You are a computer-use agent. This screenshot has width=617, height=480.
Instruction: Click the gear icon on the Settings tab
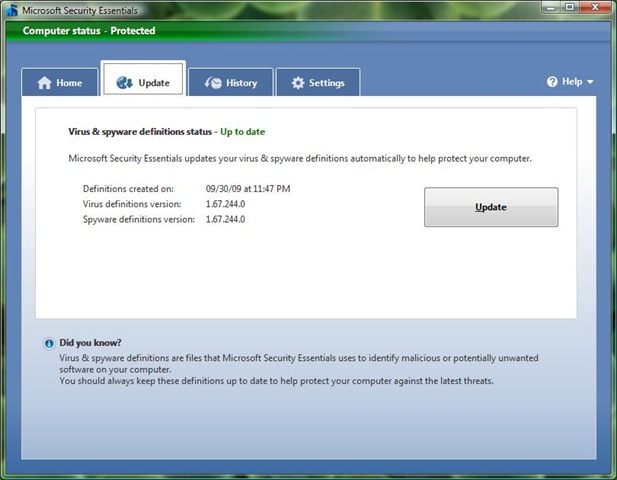[x=298, y=83]
